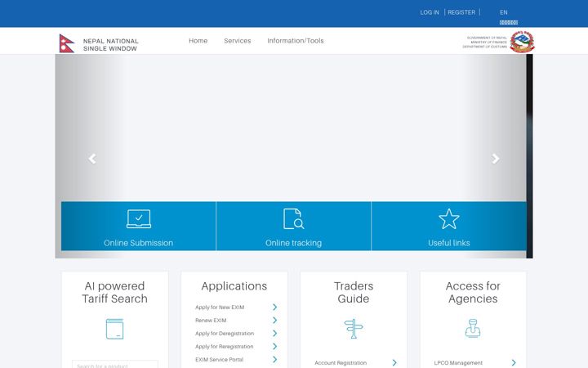Click the Apply for Reregistration link
588x368 pixels.
225,347
